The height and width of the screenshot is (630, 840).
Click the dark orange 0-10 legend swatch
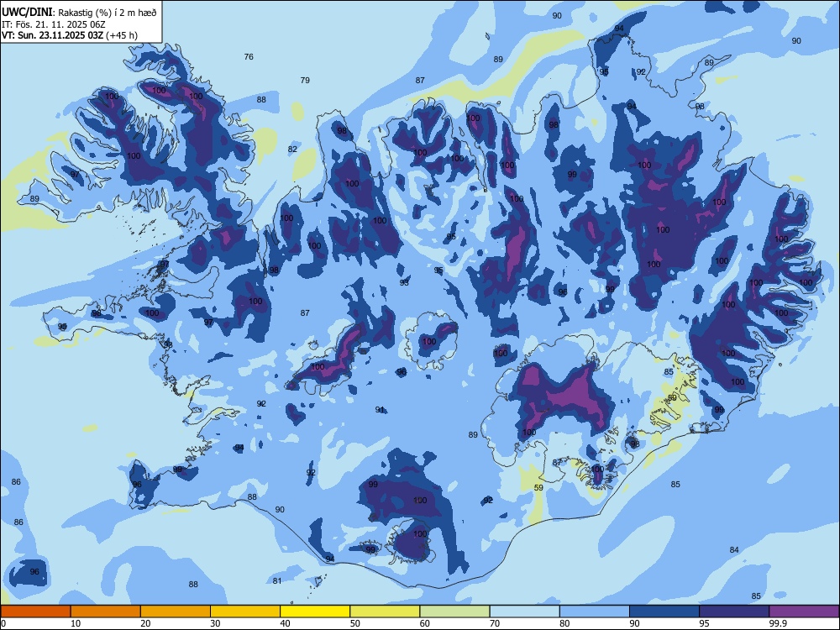click(x=35, y=612)
